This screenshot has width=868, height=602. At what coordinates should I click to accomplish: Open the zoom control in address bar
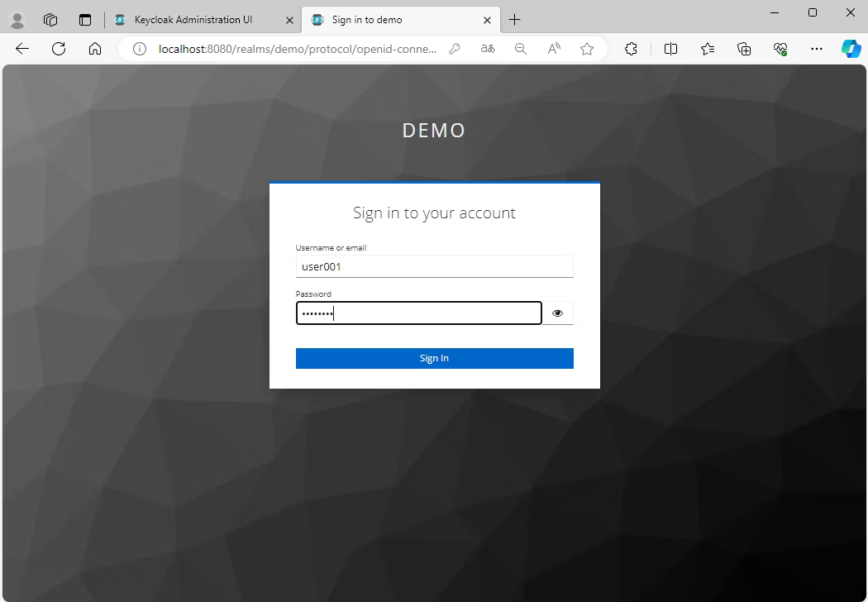521,49
